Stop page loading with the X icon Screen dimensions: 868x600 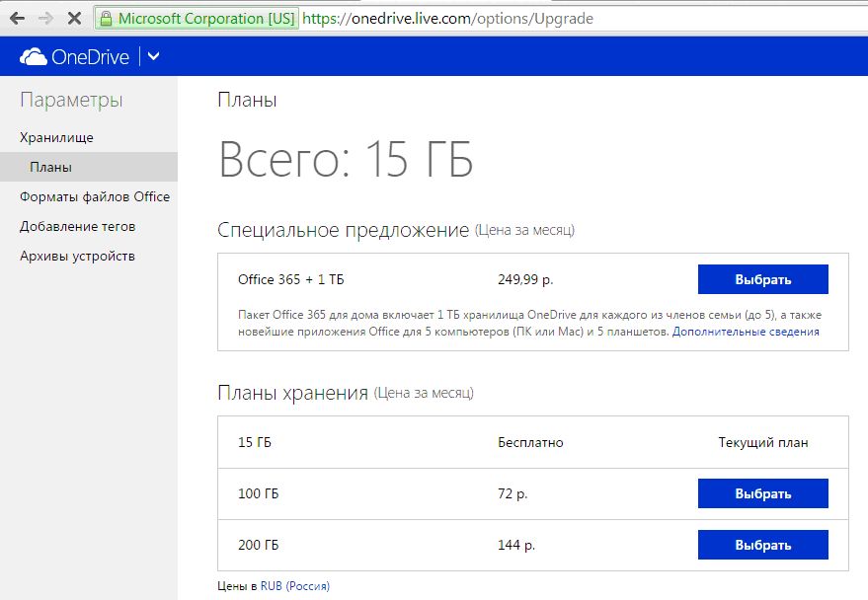tap(75, 18)
